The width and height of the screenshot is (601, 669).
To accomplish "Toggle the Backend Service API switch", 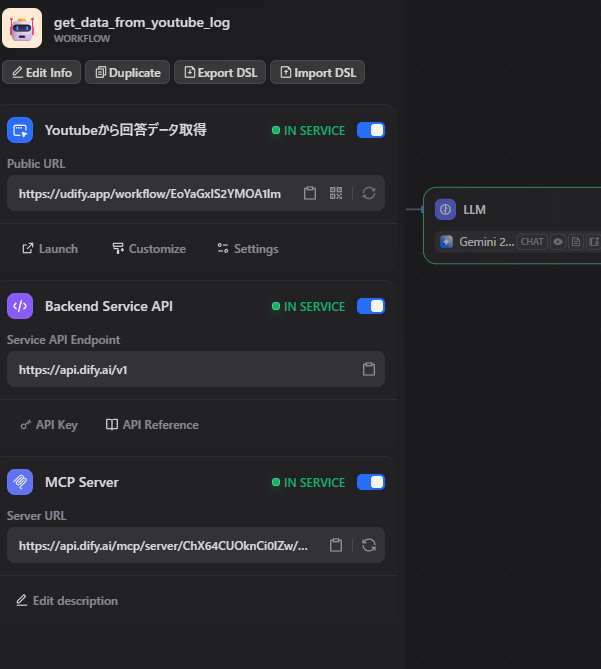I will coord(371,306).
